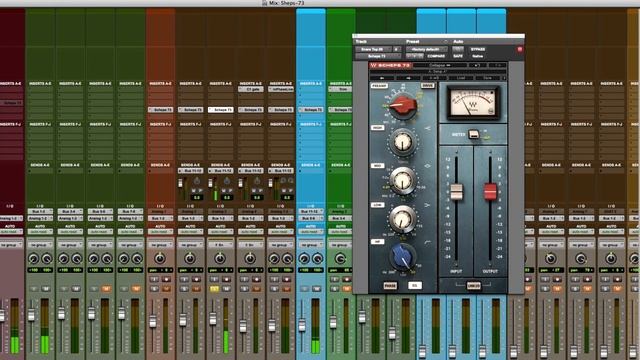Click the pan knob on the orange-red track

[160, 258]
